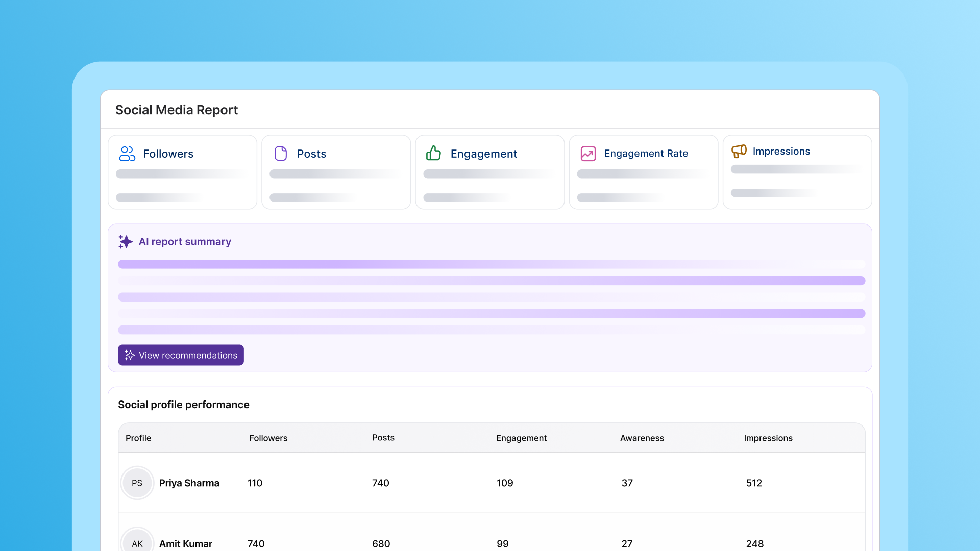Click Priya Sharma's posts value 740
Screen dimensions: 980x551
[x=381, y=483]
